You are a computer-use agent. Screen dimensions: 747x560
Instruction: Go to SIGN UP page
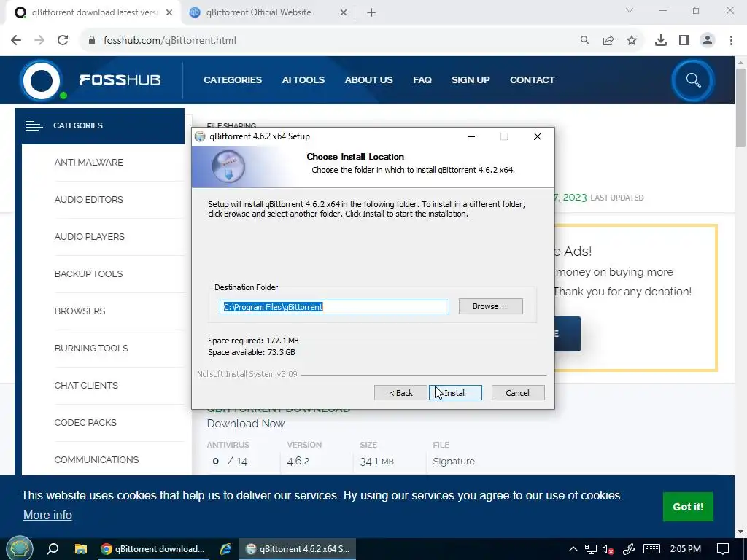(x=471, y=80)
